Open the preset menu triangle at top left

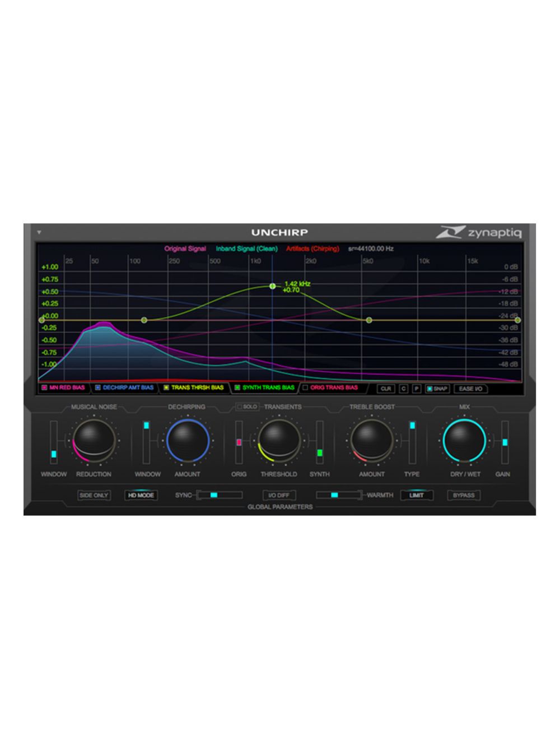point(40,232)
